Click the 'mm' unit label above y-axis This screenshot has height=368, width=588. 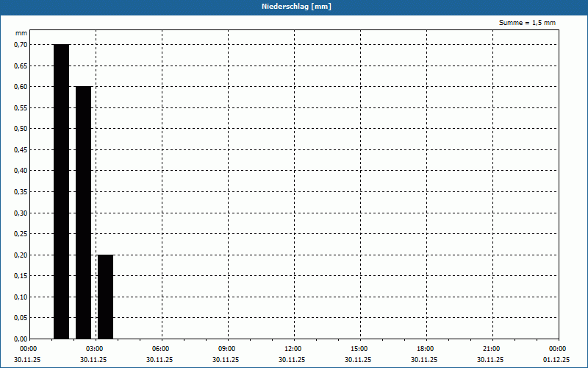[21, 34]
